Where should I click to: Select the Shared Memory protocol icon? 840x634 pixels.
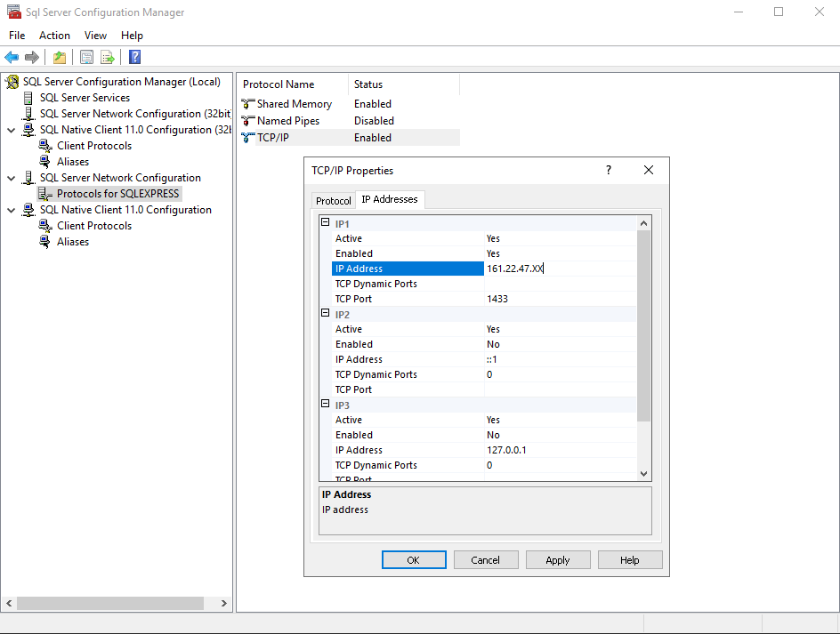pos(249,103)
